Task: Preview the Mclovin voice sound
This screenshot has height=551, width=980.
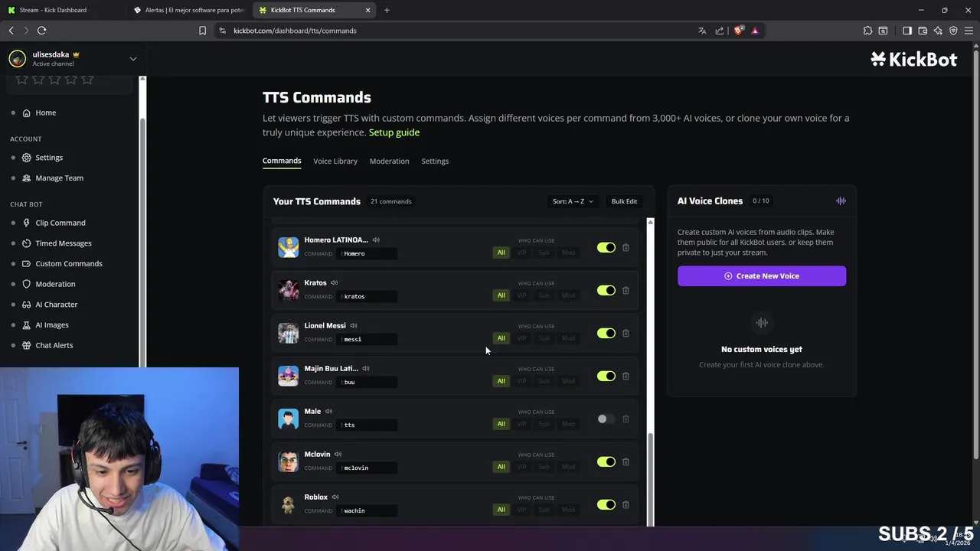Action: 338,455
